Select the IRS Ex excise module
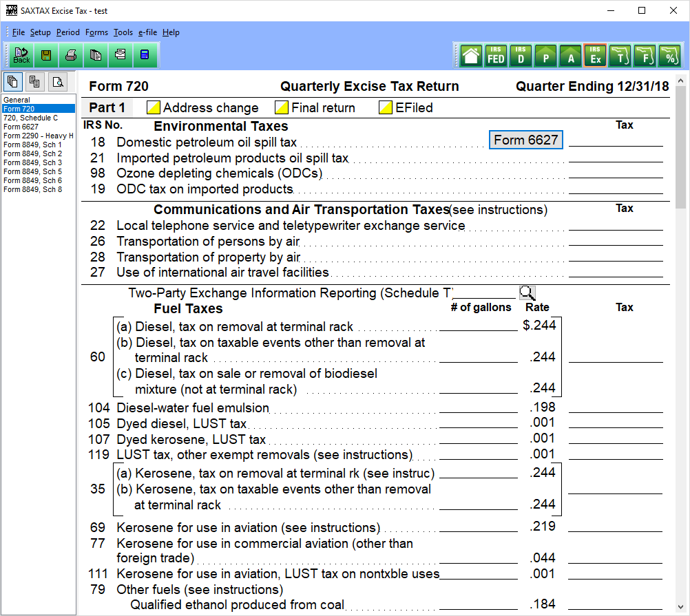The image size is (690, 616). (596, 56)
